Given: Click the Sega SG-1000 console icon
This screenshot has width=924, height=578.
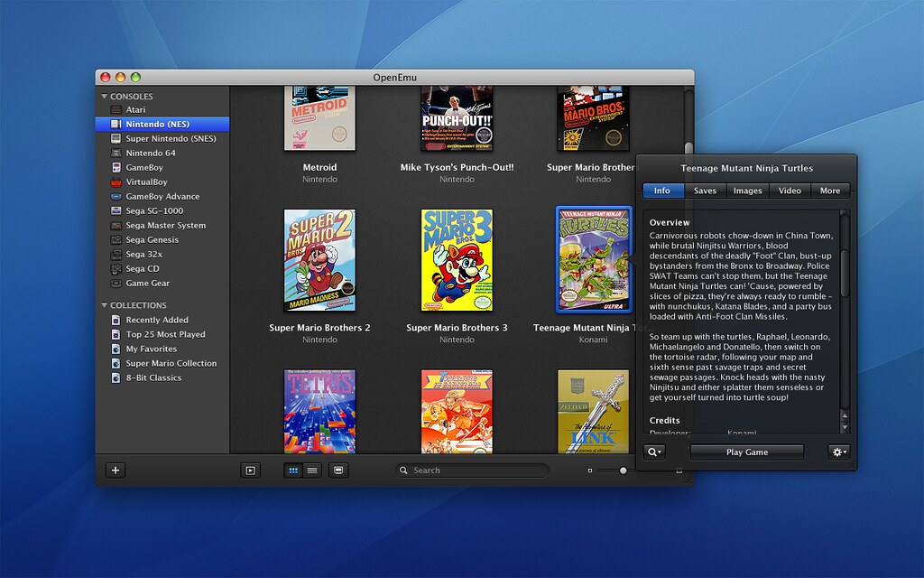Looking at the screenshot, I should [x=116, y=211].
